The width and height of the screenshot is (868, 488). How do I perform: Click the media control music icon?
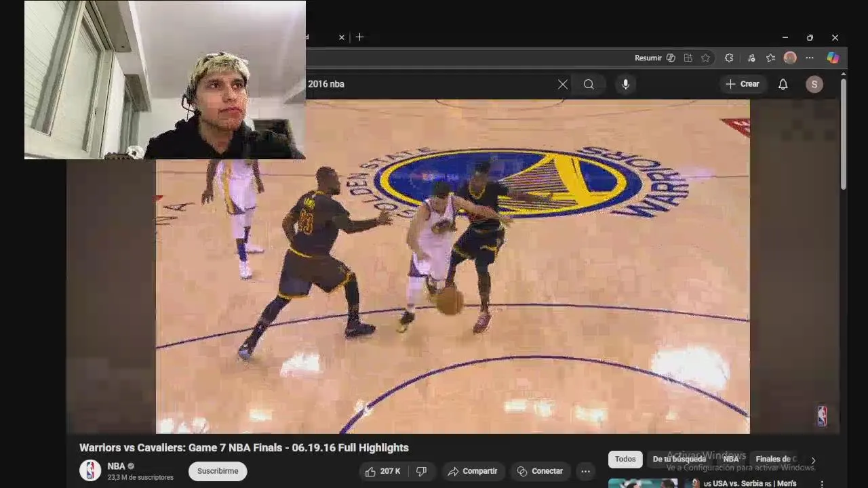(x=751, y=58)
